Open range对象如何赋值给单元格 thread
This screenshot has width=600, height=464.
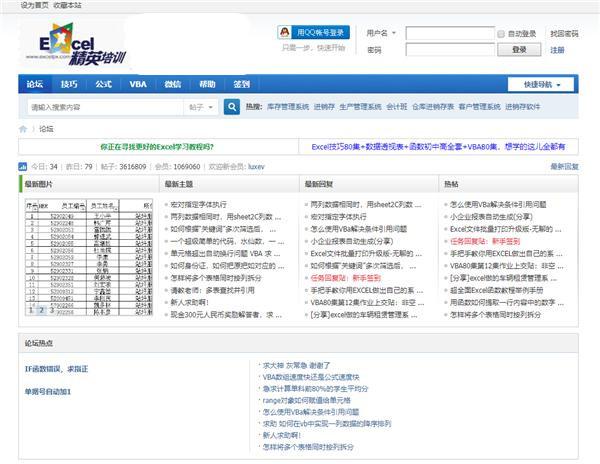pyautogui.click(x=307, y=401)
